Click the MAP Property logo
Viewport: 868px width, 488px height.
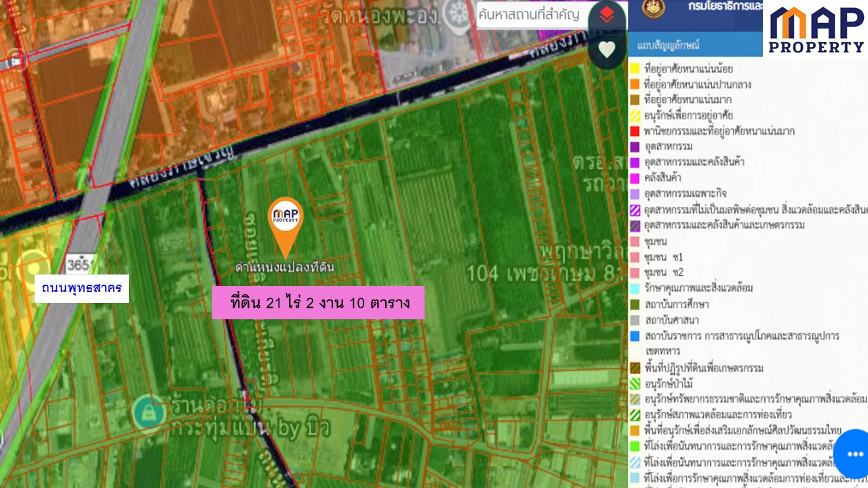pos(816,29)
